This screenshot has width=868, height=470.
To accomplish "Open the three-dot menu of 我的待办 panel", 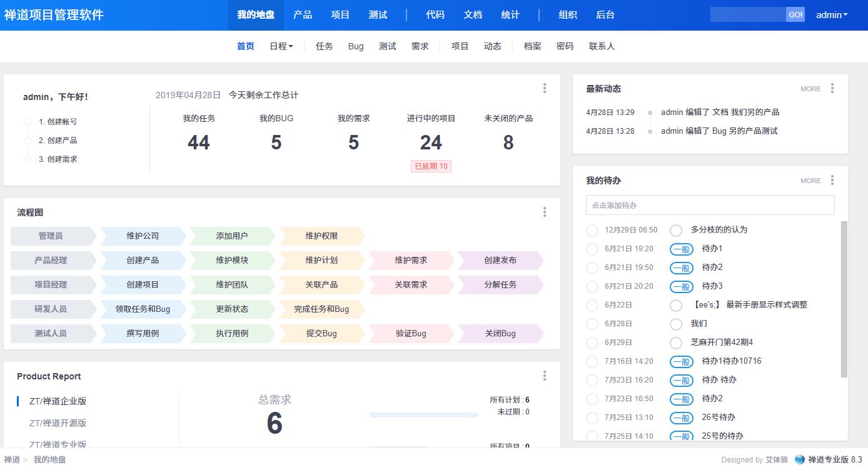I will (832, 180).
